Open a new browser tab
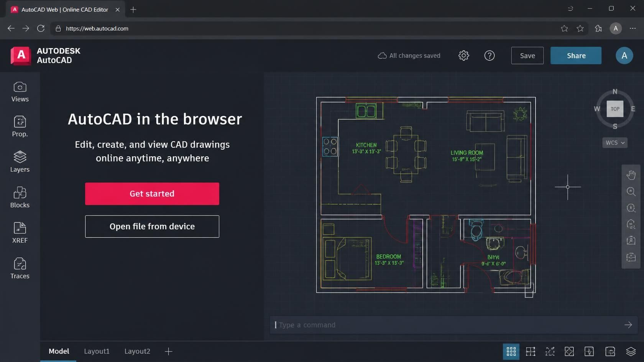 tap(133, 10)
